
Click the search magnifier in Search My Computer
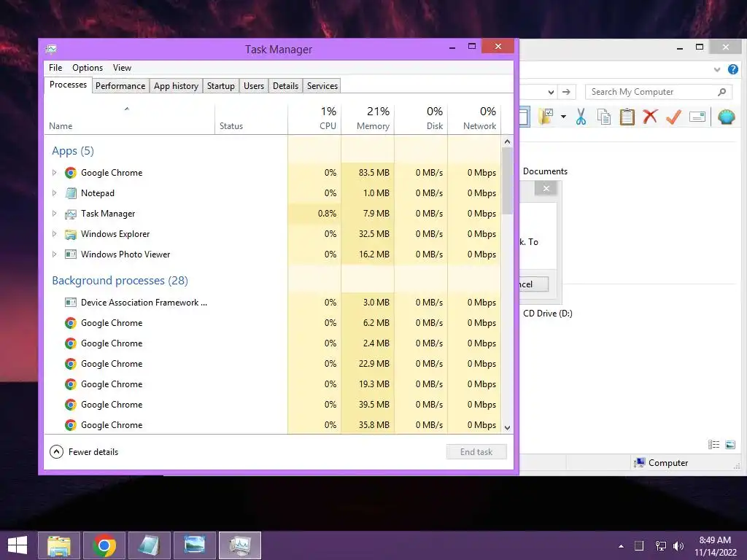[721, 92]
